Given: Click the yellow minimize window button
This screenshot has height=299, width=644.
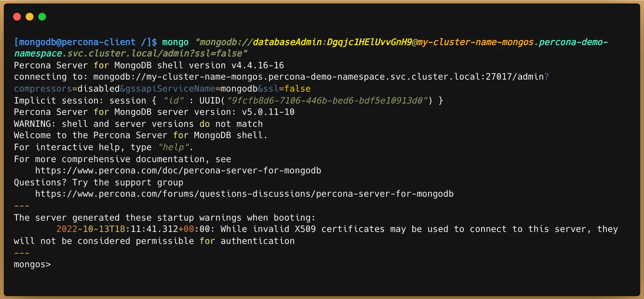Looking at the screenshot, I should click(29, 17).
